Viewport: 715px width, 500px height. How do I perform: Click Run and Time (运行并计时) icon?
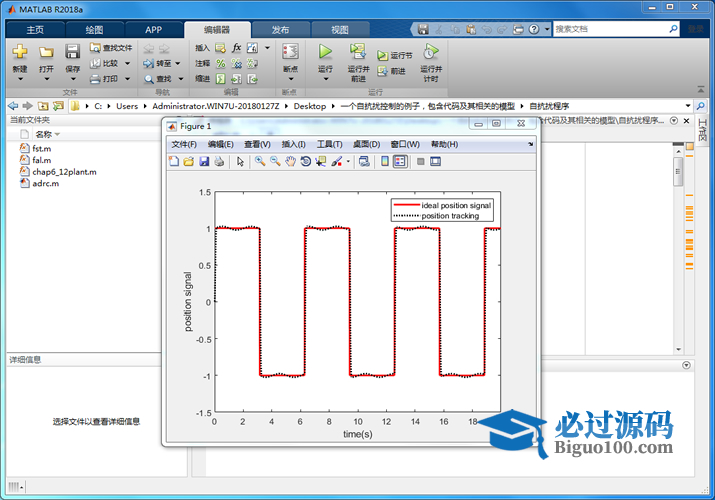click(430, 52)
